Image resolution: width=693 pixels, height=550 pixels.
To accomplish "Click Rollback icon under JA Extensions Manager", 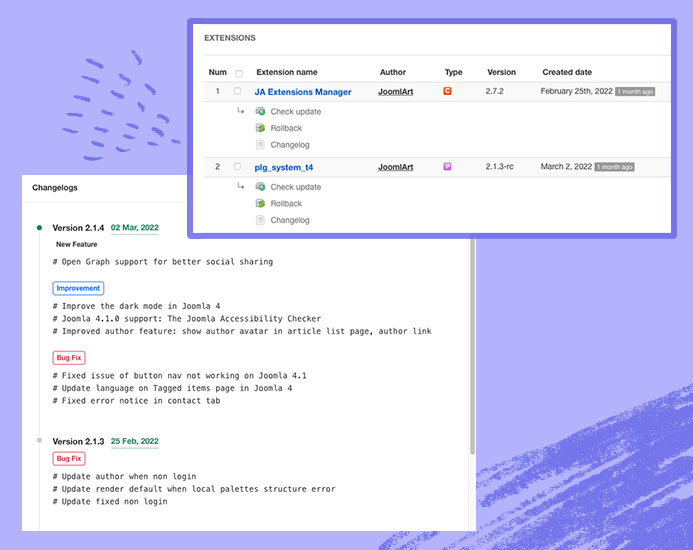I will click(x=260, y=128).
